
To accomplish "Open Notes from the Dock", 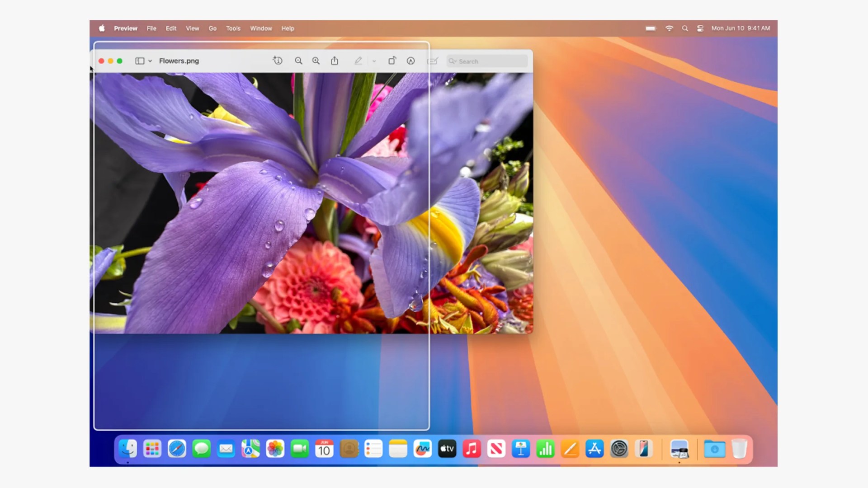I will coord(398,449).
